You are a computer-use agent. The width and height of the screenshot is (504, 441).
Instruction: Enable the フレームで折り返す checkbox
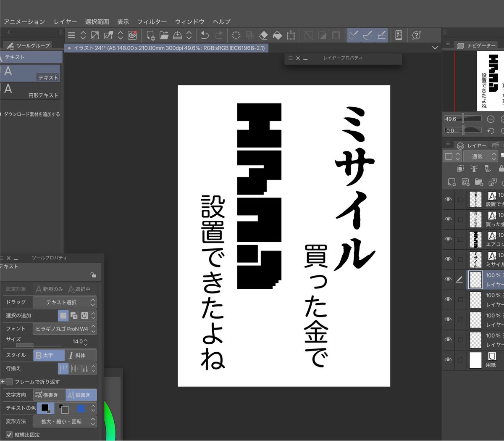[x=9, y=382]
